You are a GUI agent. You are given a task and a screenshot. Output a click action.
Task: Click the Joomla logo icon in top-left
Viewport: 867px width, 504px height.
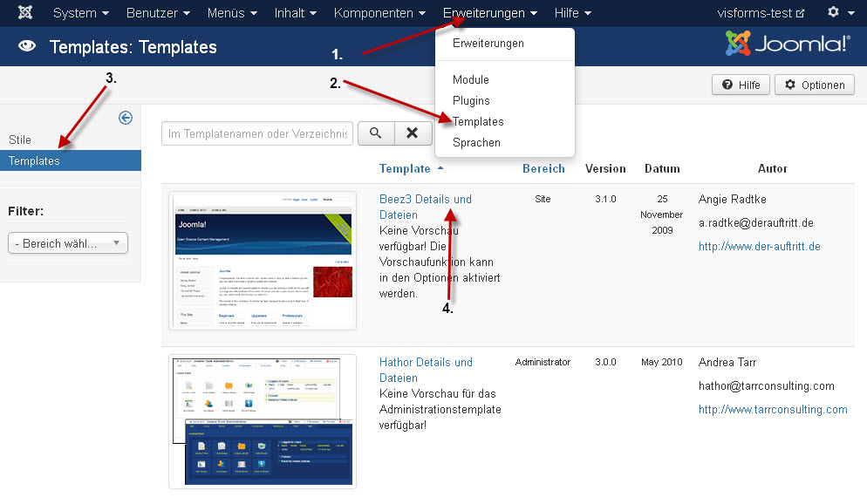click(x=26, y=13)
